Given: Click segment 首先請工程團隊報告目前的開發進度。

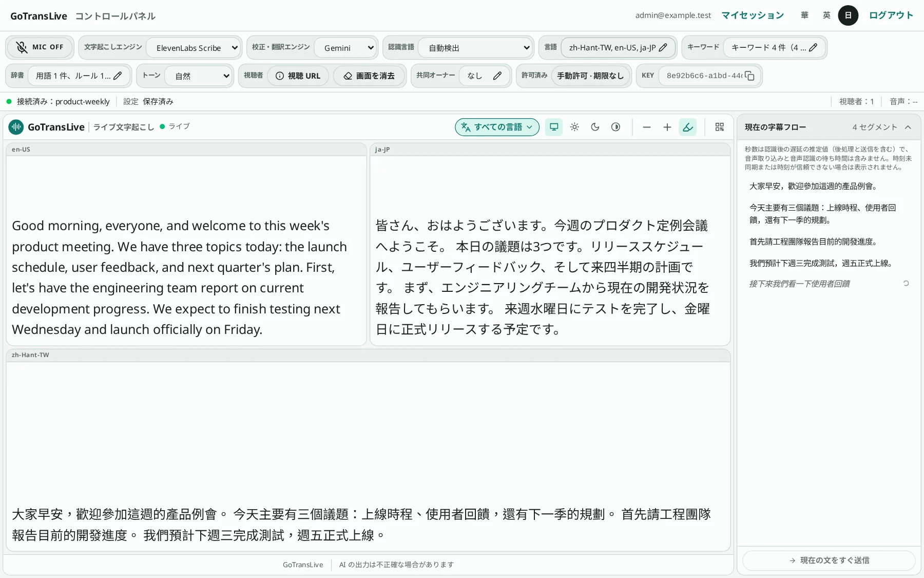Looking at the screenshot, I should (814, 242).
